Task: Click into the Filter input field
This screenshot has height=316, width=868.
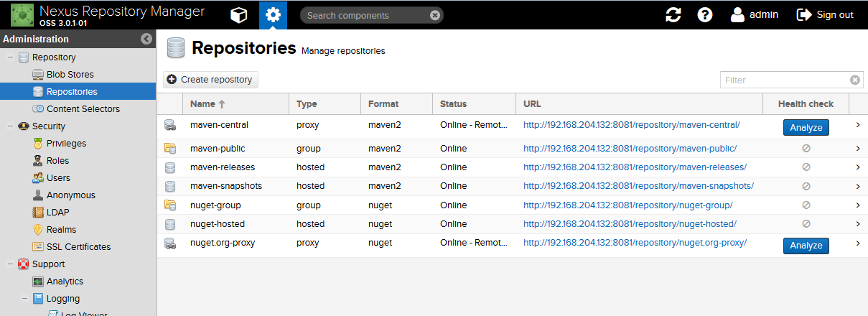Action: [784, 80]
